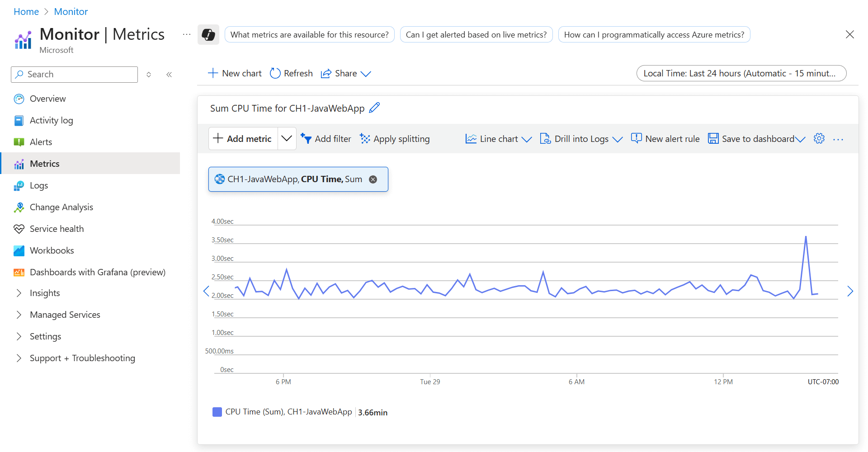The height and width of the screenshot is (452, 868).
Task: Navigate Home via the breadcrumb link
Action: pyautogui.click(x=26, y=11)
